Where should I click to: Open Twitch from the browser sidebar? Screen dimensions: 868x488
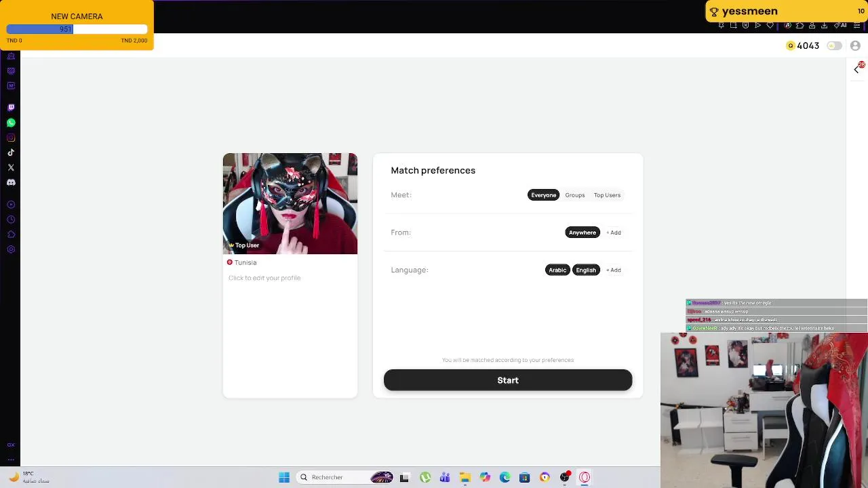(11, 108)
